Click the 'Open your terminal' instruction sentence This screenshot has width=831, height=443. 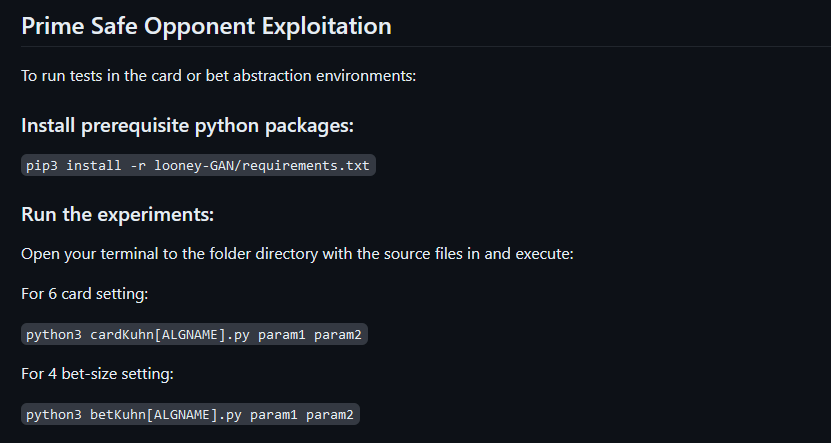coord(297,254)
